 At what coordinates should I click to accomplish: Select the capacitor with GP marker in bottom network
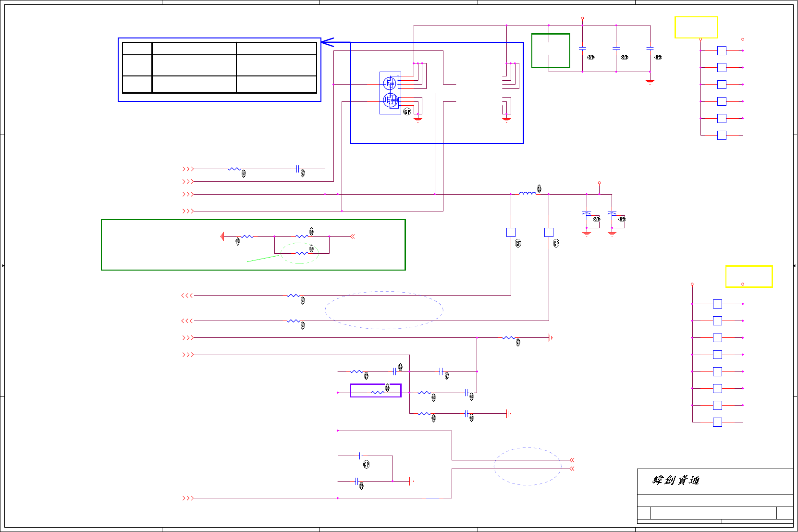[361, 456]
